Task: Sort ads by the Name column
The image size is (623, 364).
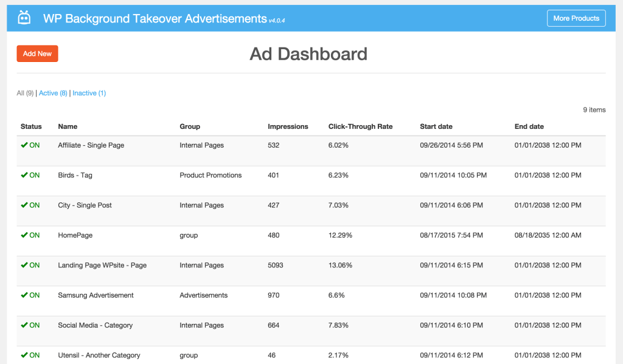Action: tap(68, 126)
